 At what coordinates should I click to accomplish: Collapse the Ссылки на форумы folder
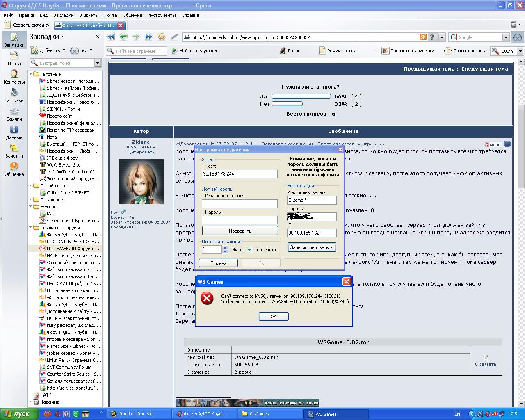coord(31,228)
